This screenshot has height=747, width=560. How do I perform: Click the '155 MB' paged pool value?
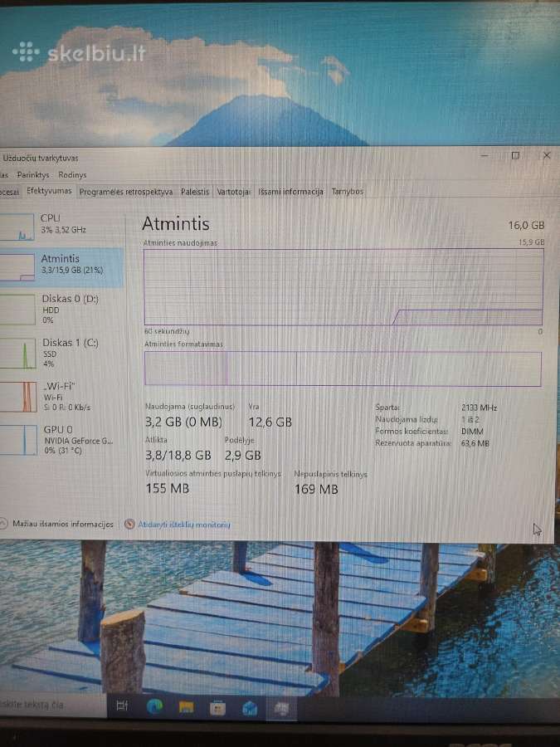pyautogui.click(x=167, y=489)
